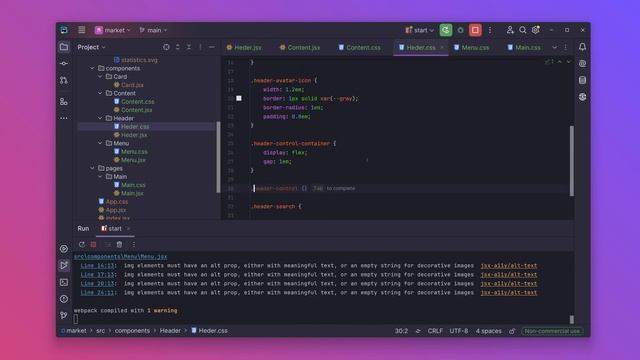The image size is (640, 360).
Task: Open the start run configuration dropdown
Action: point(419,30)
